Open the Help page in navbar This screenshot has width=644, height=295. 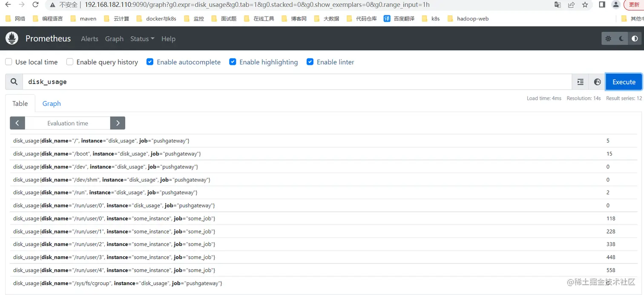(x=168, y=39)
